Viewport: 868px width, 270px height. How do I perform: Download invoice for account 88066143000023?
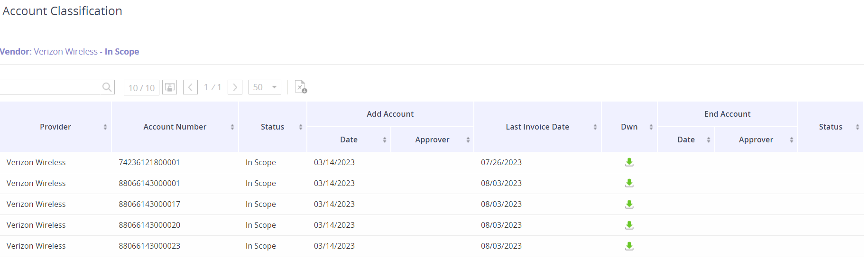pyautogui.click(x=629, y=246)
